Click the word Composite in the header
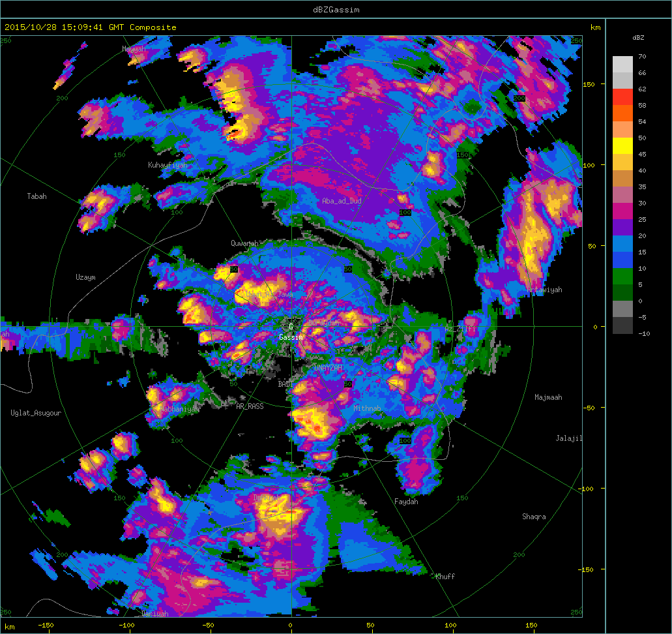The width and height of the screenshot is (672, 634). pyautogui.click(x=153, y=27)
